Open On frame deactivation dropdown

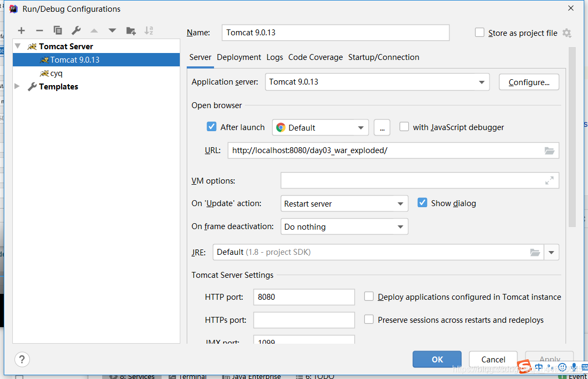tap(344, 227)
